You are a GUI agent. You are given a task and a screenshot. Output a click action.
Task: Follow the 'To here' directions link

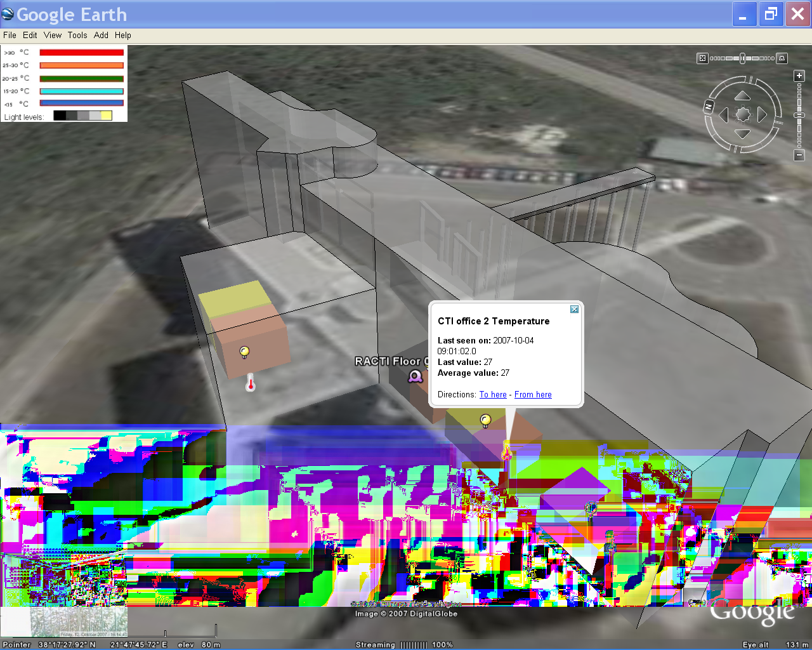493,395
